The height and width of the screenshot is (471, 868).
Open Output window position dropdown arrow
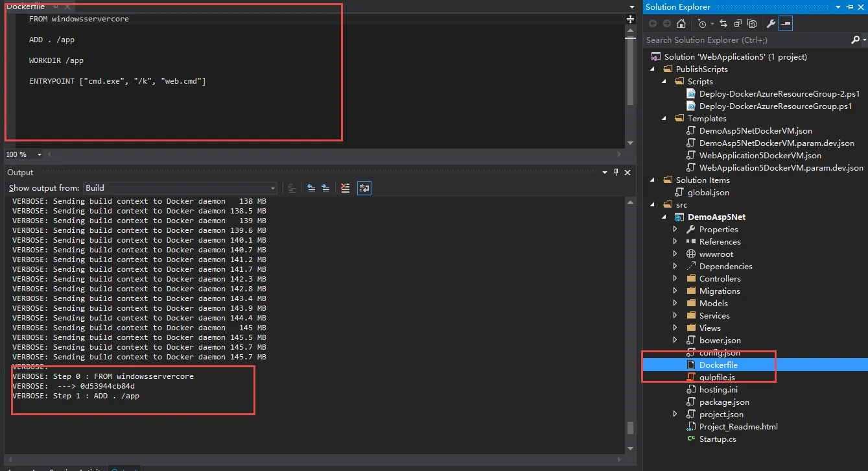point(605,173)
